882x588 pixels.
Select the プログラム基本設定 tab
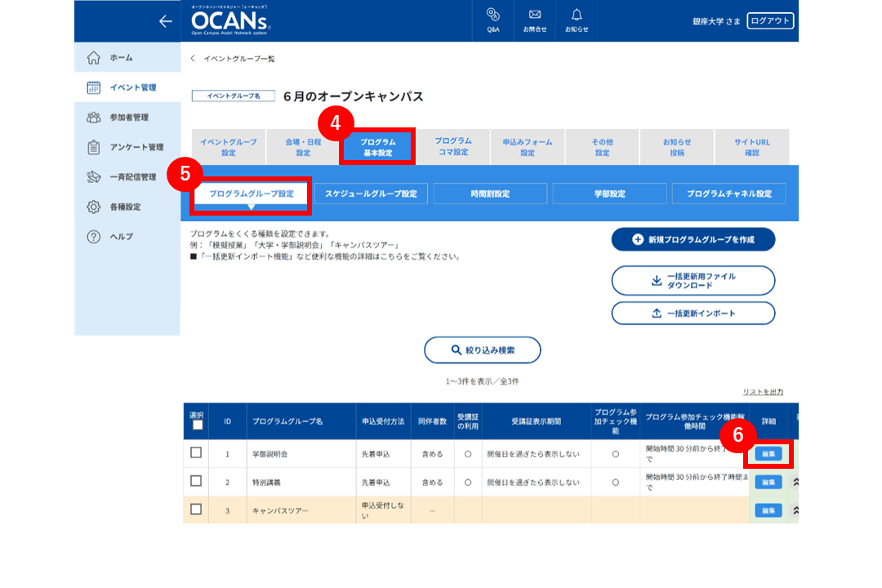tap(378, 147)
